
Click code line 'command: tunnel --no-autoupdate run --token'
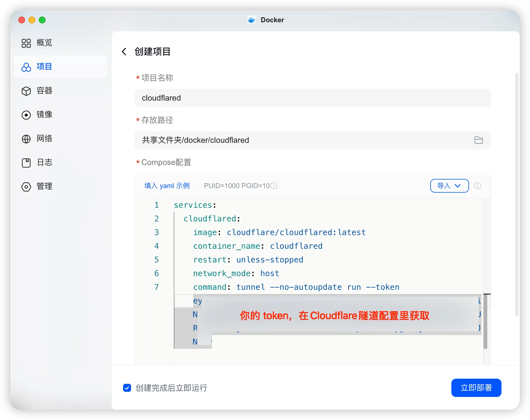(x=296, y=287)
